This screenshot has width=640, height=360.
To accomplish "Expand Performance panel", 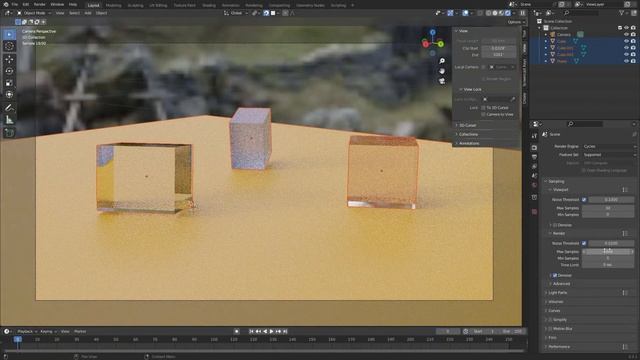I will [x=559, y=347].
